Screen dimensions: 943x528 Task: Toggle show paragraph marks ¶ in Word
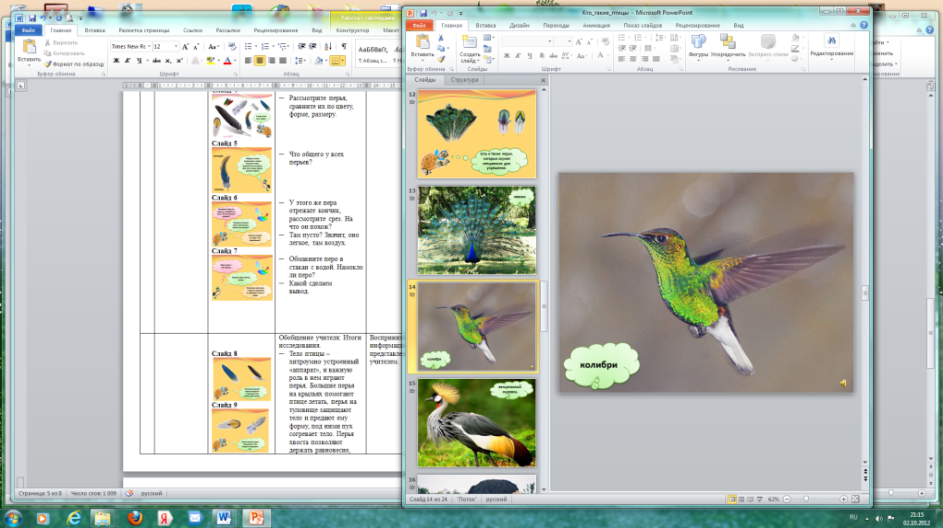click(x=344, y=46)
